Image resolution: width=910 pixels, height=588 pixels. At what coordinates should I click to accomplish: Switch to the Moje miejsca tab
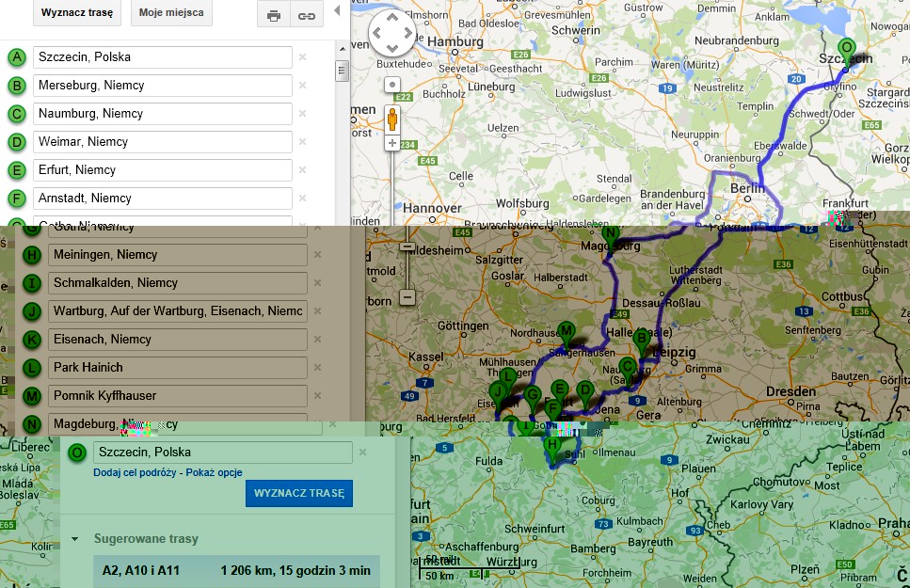pos(170,13)
